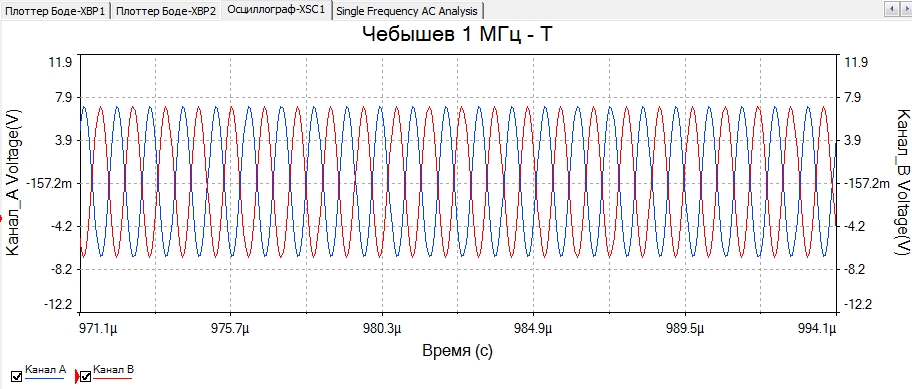Switch to Плоттер Боде-XBP1 tab

click(x=55, y=11)
